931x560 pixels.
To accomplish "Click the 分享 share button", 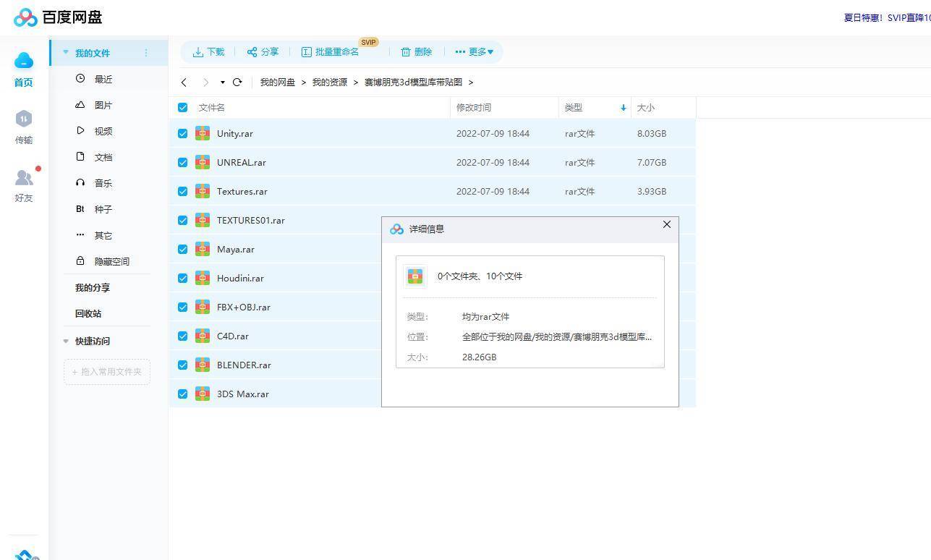I will 263,52.
